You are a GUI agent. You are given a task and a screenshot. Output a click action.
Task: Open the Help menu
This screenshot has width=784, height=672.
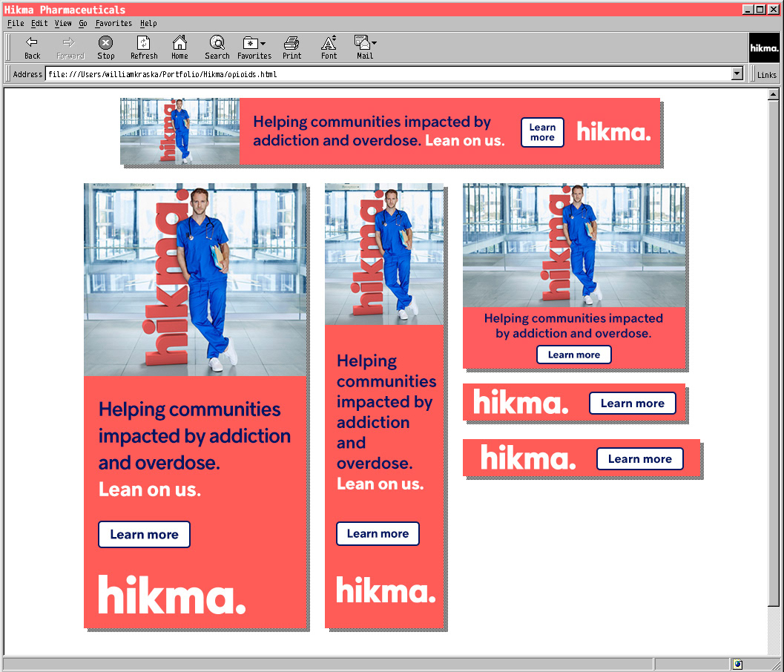tap(148, 23)
